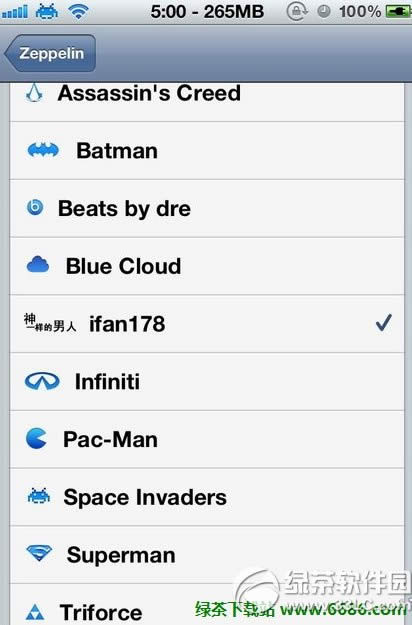Tap the Assassin's Creed emblem icon

click(35, 93)
